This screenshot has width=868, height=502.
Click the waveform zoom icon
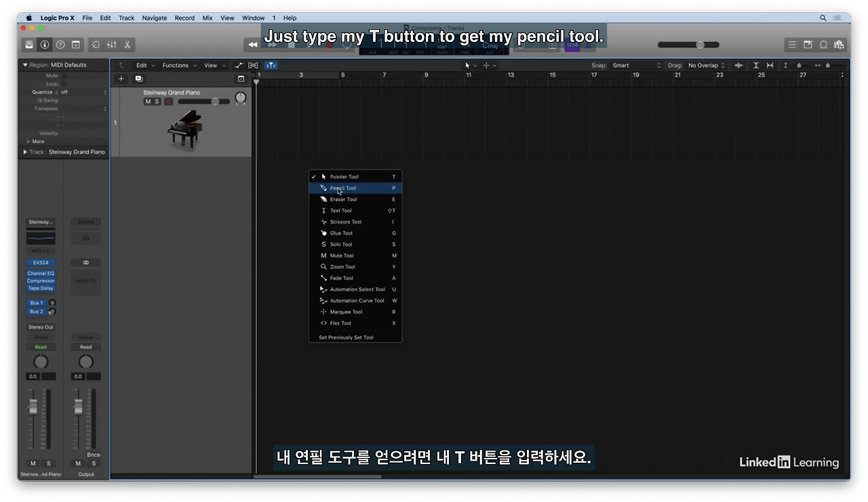coord(738,66)
